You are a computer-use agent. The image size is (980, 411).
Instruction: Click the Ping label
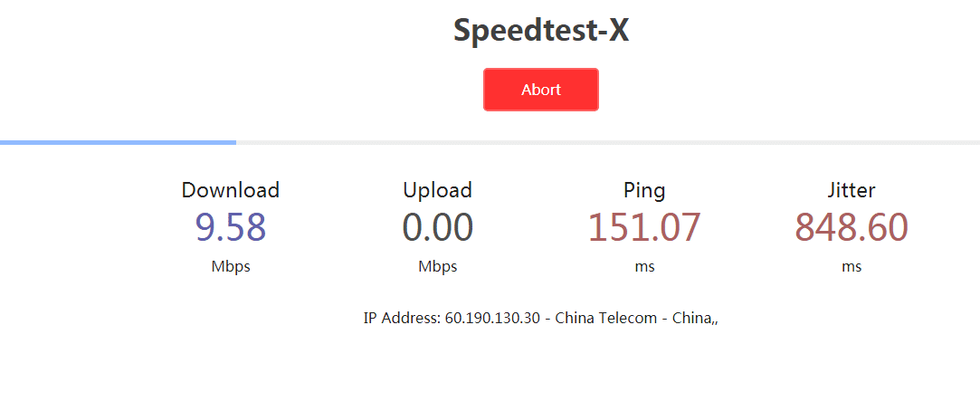point(644,190)
